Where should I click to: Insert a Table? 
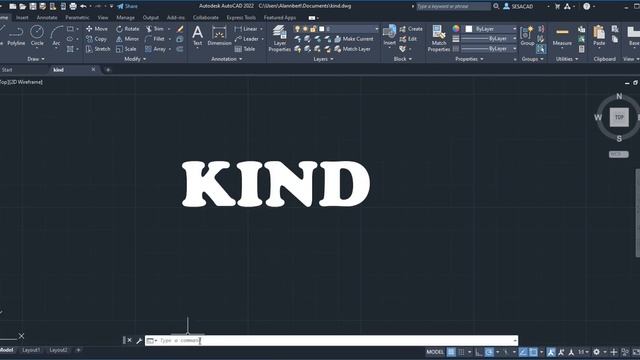click(245, 49)
